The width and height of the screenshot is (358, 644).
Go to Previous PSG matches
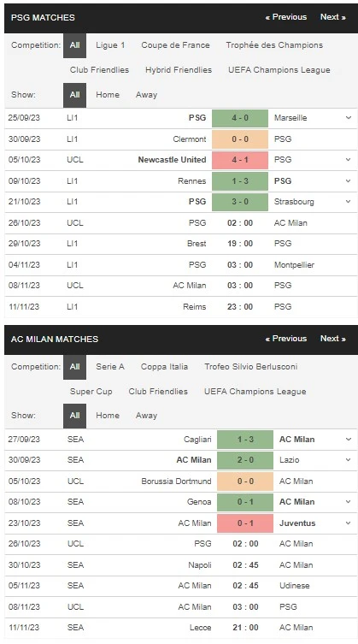tap(286, 17)
